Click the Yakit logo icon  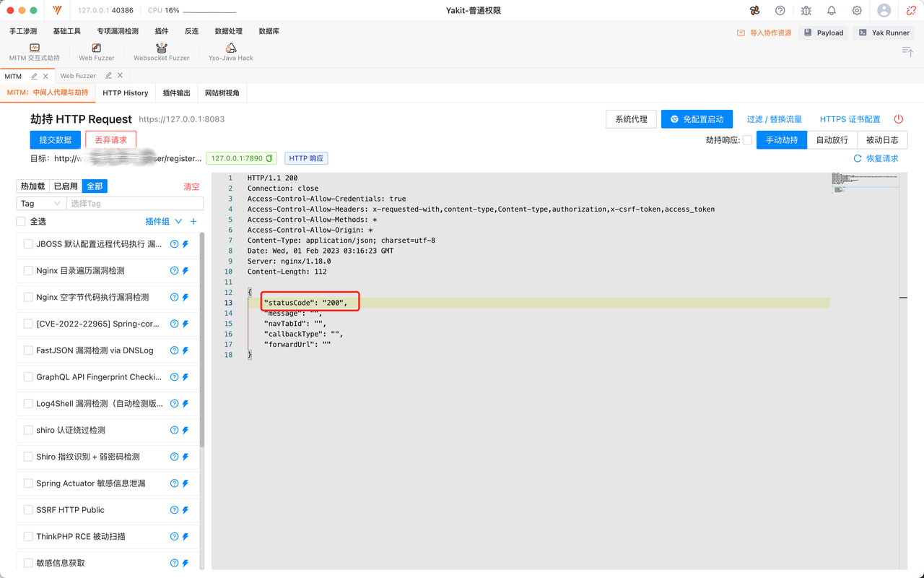[x=58, y=11]
